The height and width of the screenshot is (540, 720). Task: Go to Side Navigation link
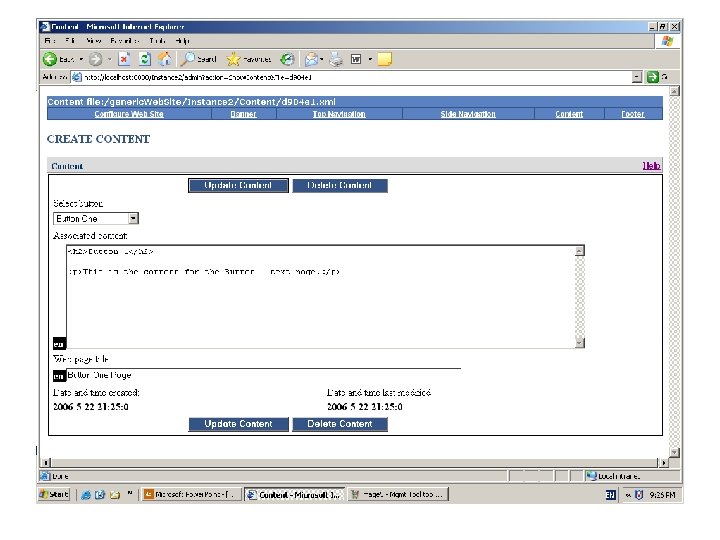468,114
